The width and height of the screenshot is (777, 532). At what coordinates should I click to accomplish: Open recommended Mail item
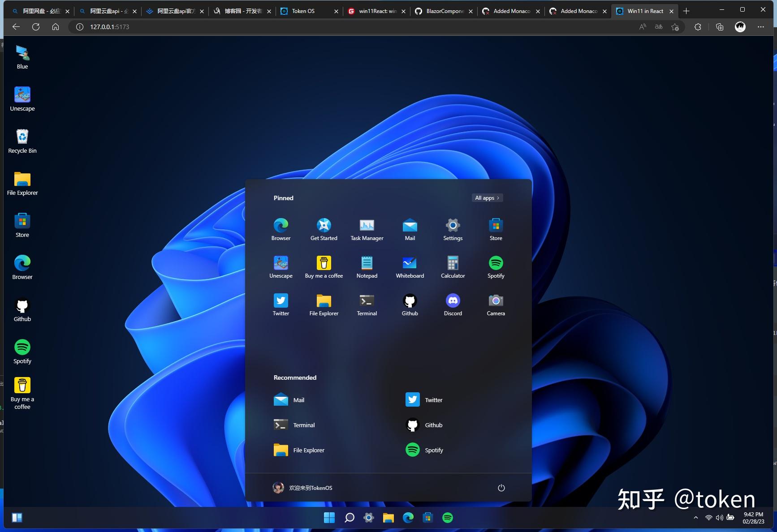pos(289,400)
